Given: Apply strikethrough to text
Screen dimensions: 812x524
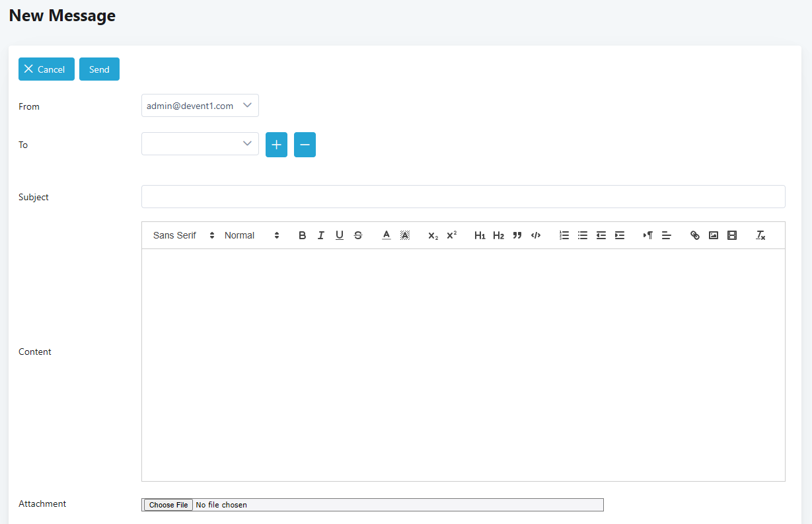Looking at the screenshot, I should coord(357,235).
